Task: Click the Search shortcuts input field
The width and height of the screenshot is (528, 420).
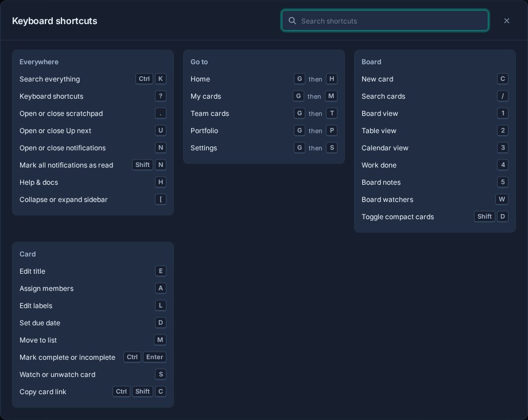Action: pos(385,21)
